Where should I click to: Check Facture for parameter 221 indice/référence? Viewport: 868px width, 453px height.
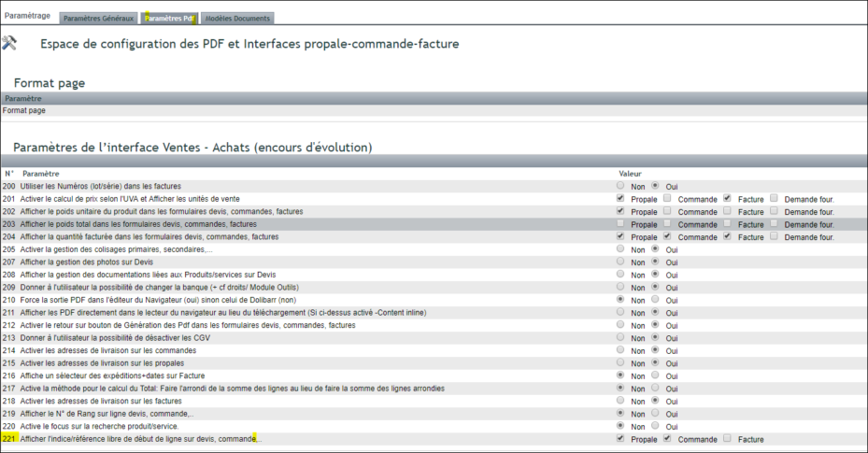tap(727, 438)
